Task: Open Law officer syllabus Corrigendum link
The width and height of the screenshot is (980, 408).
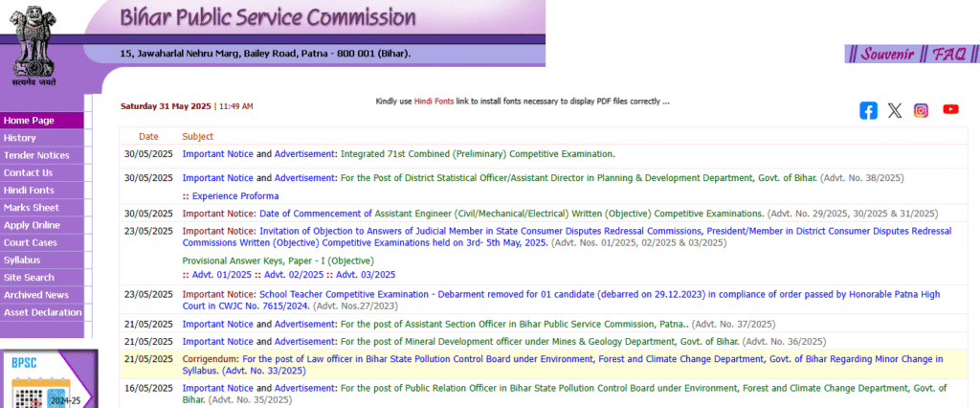Action: click(x=563, y=365)
